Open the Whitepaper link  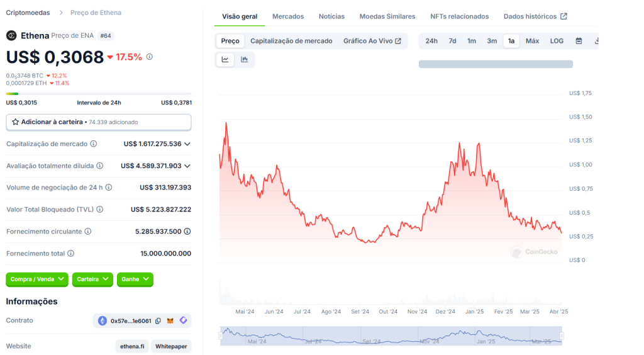click(171, 346)
